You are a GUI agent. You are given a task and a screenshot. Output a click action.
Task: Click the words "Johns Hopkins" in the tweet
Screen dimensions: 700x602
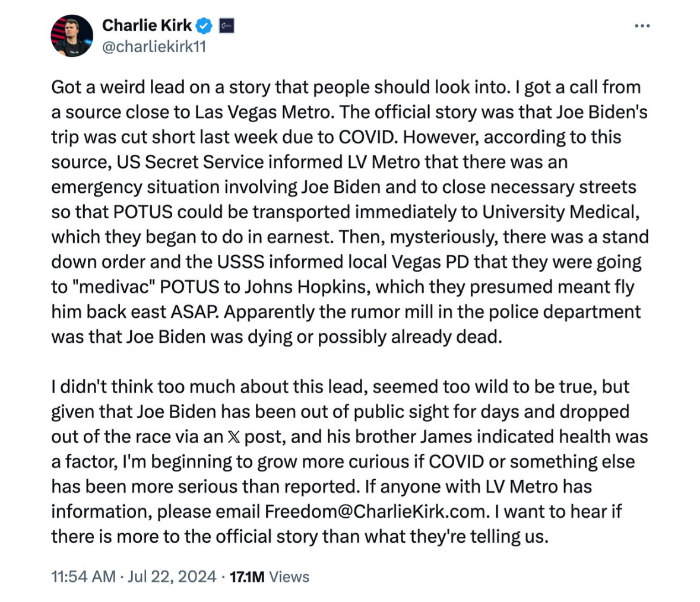click(x=305, y=287)
